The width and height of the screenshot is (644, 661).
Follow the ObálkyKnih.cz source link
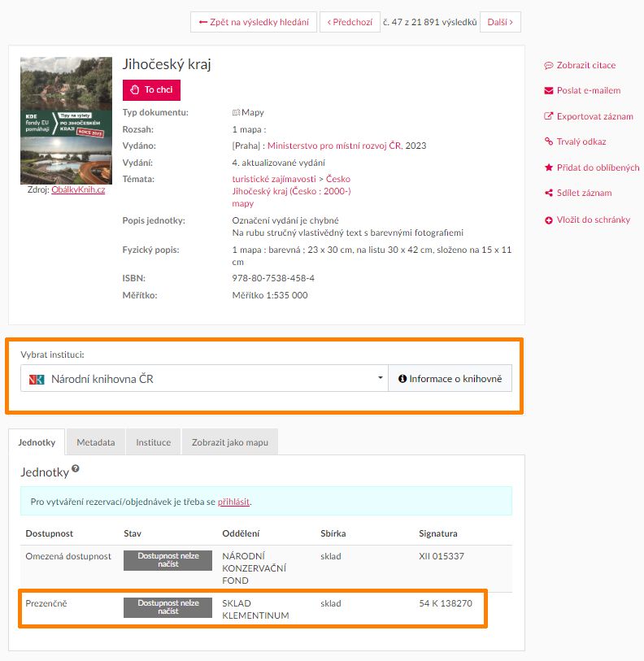click(x=78, y=189)
